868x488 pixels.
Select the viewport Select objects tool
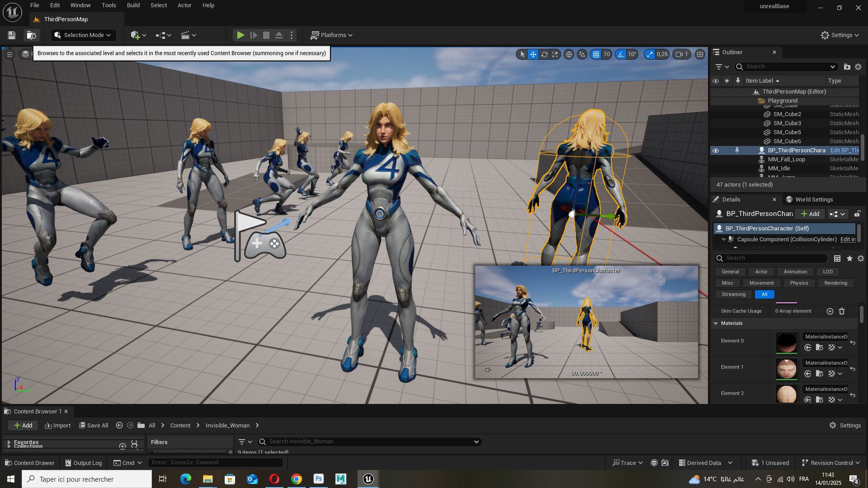point(522,54)
